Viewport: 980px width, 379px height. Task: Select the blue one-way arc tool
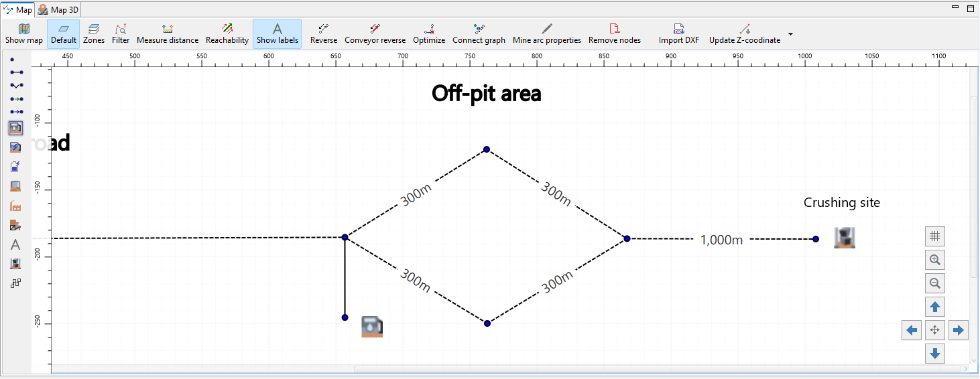click(16, 111)
